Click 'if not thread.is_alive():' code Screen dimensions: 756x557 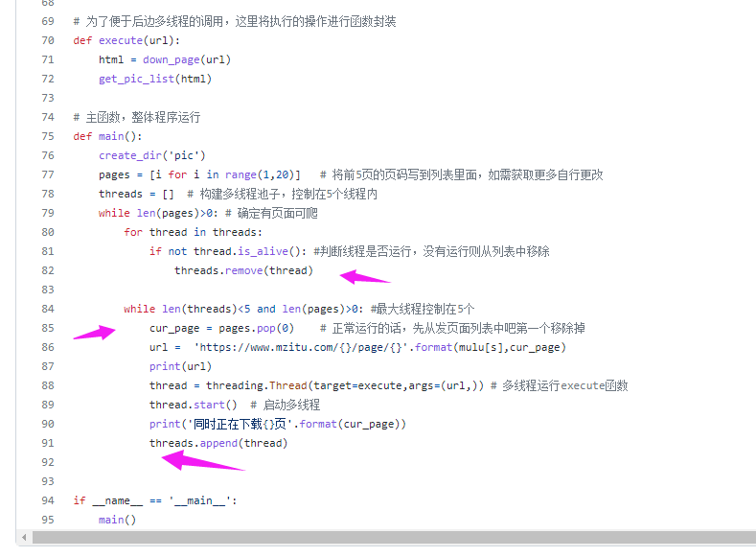(228, 251)
